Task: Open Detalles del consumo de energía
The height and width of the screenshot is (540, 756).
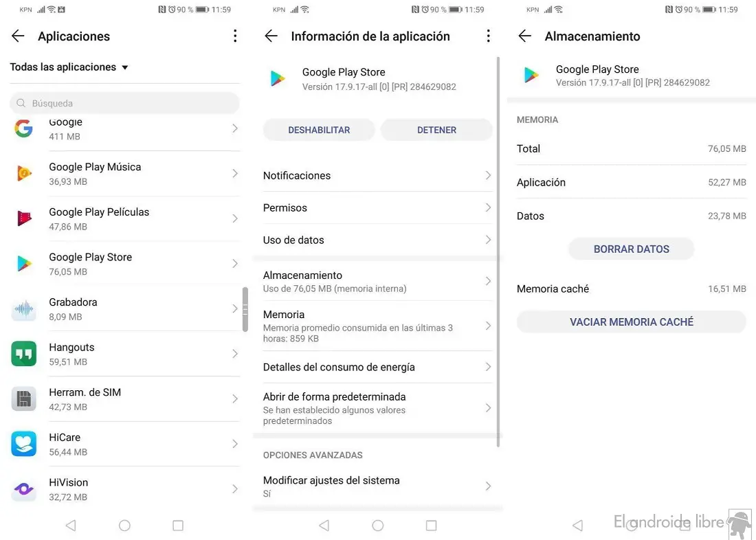Action: (377, 367)
